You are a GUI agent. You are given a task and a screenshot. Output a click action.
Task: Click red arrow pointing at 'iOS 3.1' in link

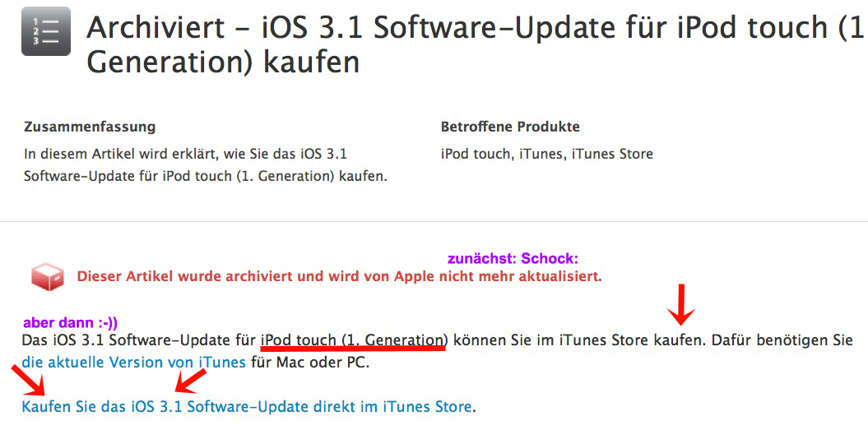pyautogui.click(x=191, y=380)
